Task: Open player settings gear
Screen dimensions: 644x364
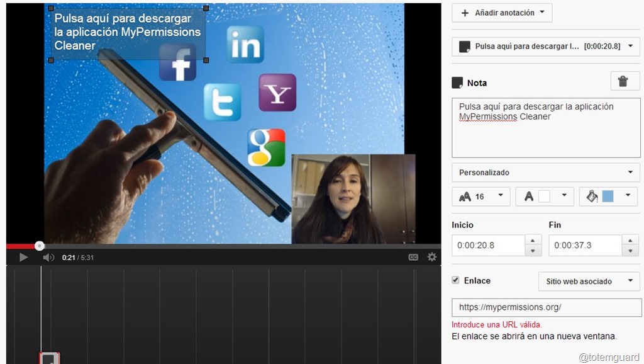Action: tap(431, 257)
